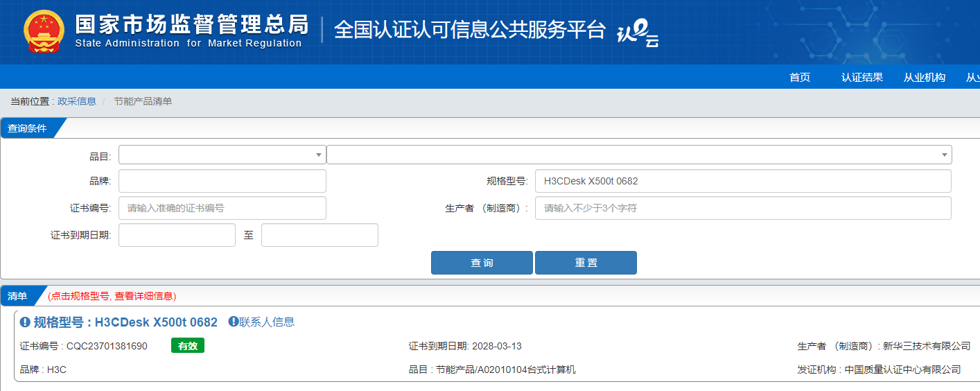
Task: Click issuing body 中国质量认证中心有限公司
Action: [902, 370]
